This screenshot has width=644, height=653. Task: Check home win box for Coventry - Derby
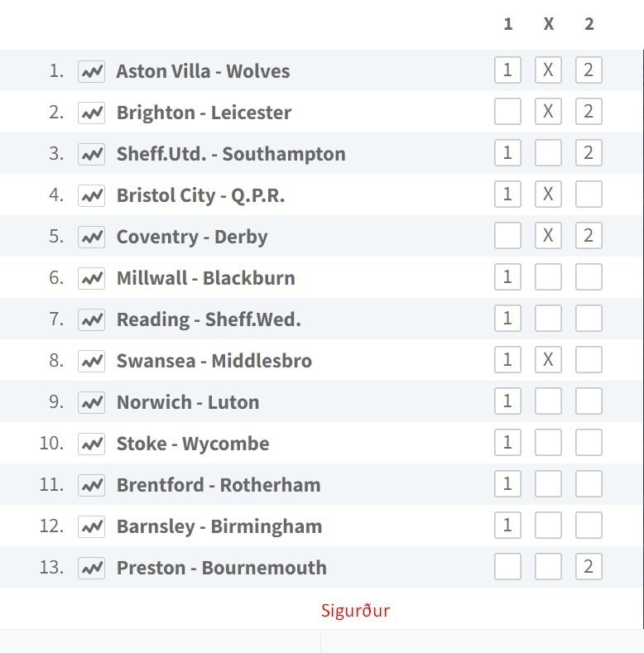click(507, 235)
